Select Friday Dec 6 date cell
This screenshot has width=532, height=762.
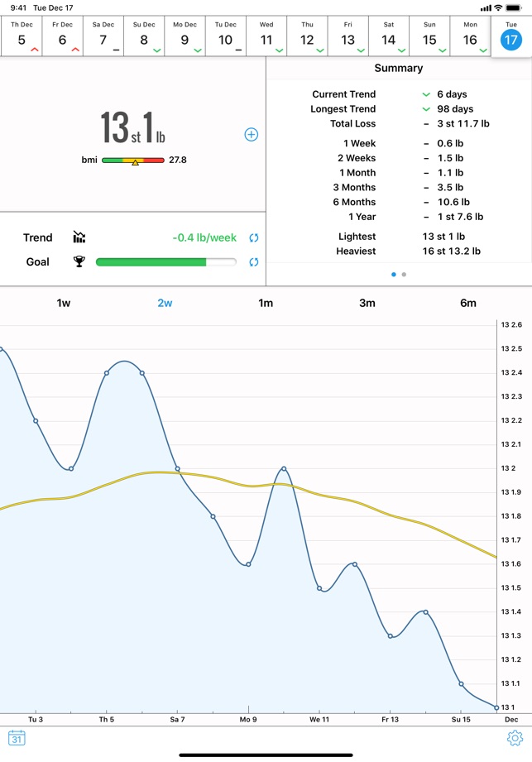pos(63,36)
